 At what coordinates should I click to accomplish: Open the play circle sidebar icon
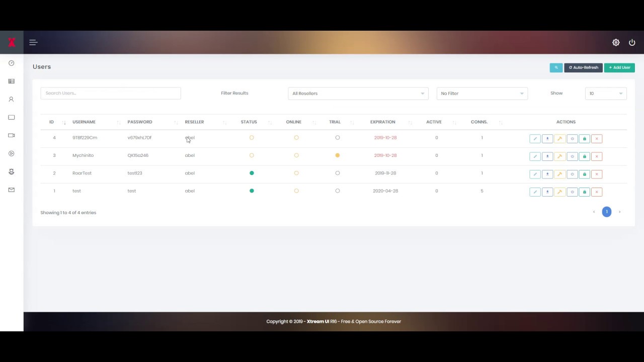11,153
